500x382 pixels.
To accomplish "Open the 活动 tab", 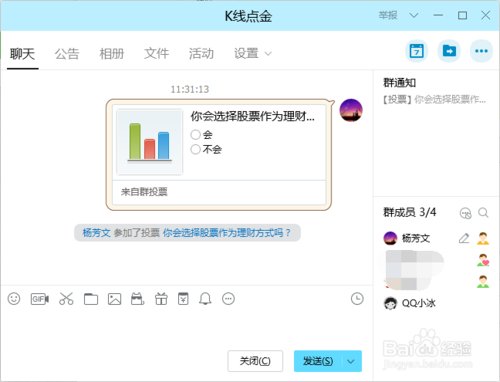I will [201, 54].
